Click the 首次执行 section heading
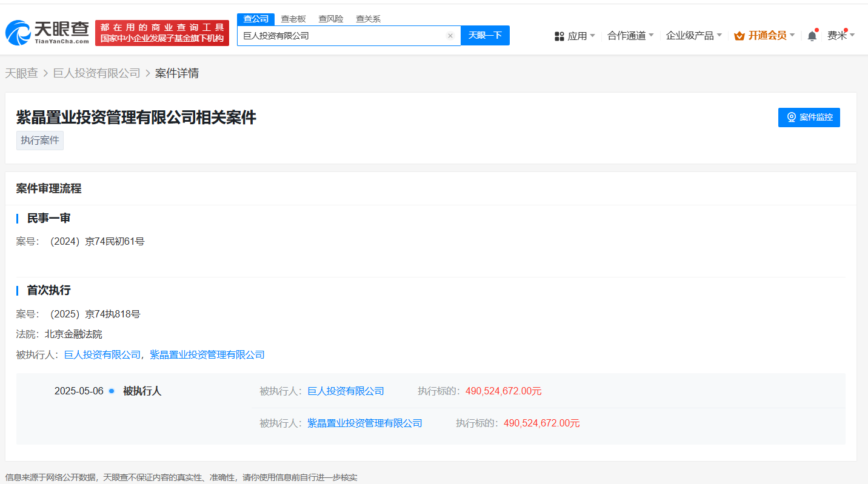This screenshot has width=868, height=484. click(x=48, y=291)
